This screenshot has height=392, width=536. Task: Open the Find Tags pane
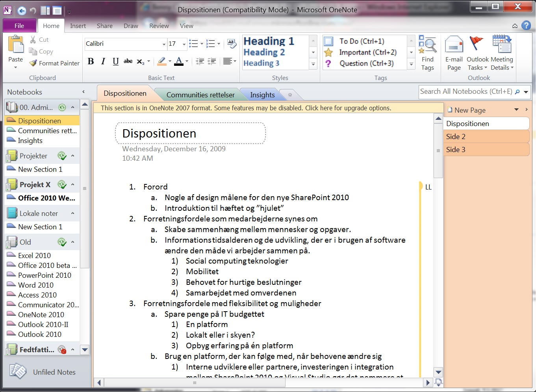(x=427, y=53)
